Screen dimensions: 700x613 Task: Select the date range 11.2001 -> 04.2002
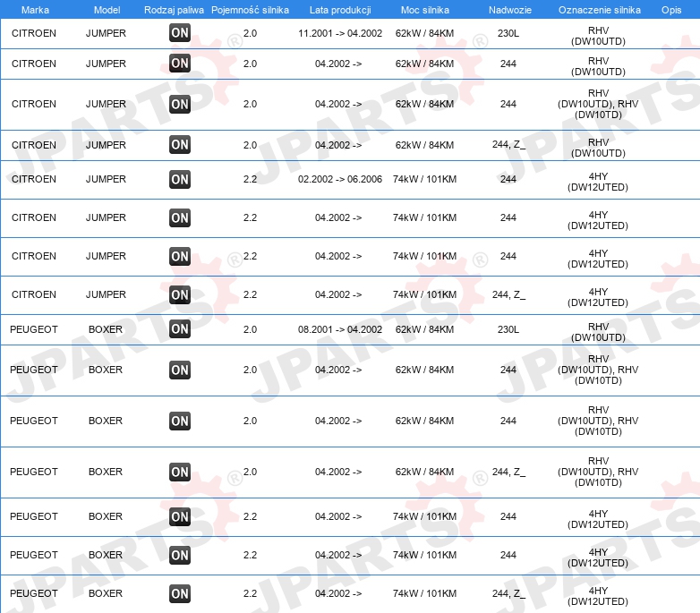tap(340, 33)
